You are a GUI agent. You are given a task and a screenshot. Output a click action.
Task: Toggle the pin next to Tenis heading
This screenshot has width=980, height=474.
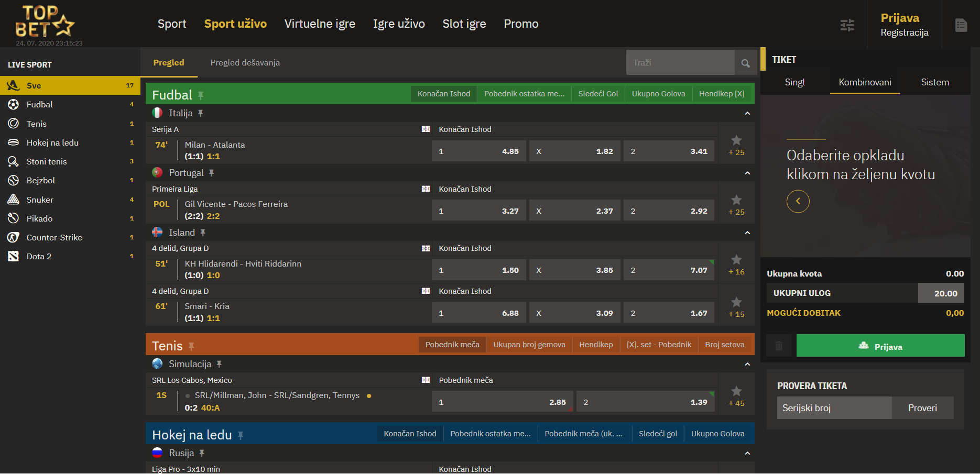[191, 346]
